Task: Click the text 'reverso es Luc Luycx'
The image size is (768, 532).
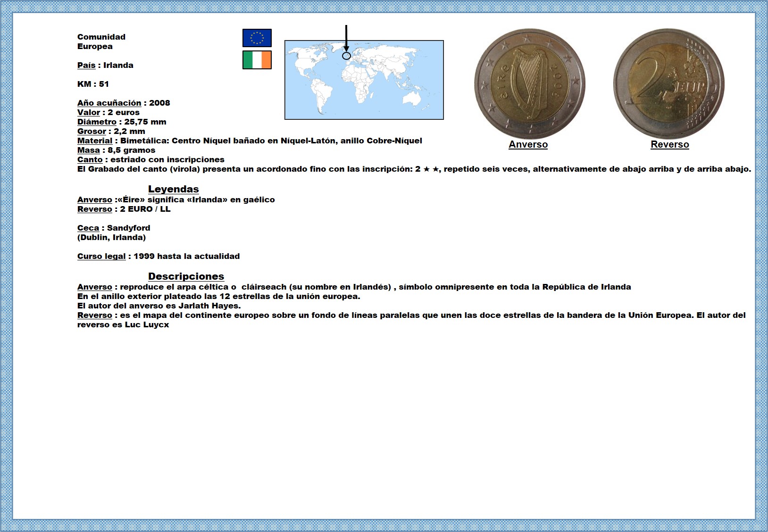Action: 123,324
